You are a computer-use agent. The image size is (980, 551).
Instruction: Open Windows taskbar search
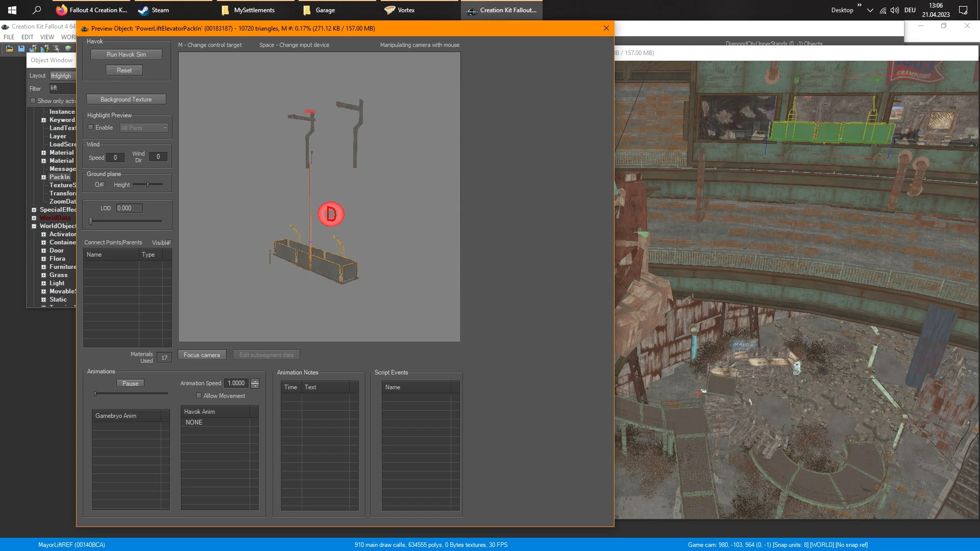[x=37, y=10]
